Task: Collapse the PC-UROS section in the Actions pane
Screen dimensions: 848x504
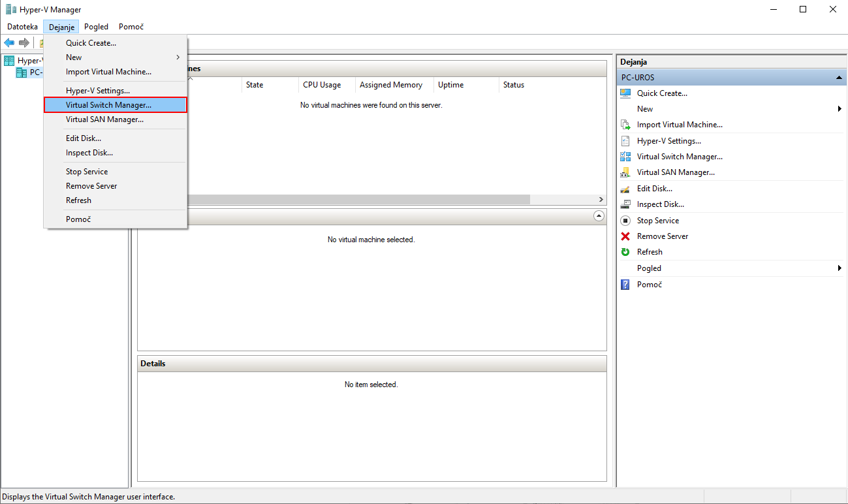Action: tap(839, 78)
